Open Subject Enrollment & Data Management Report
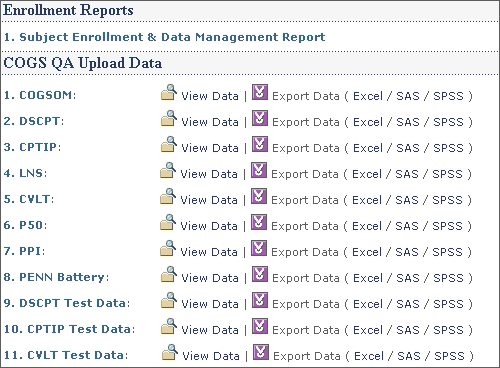500x368 pixels. click(x=164, y=37)
